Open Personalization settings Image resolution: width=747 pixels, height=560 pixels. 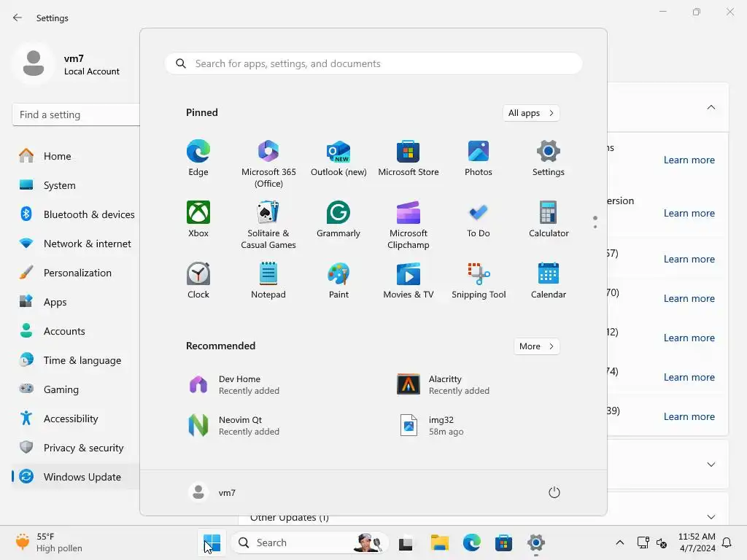(x=76, y=273)
